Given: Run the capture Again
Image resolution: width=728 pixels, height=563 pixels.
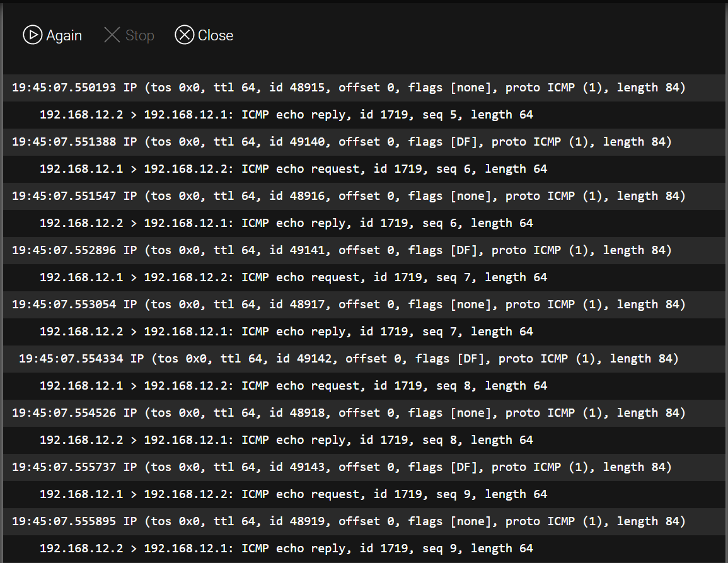Looking at the screenshot, I should (x=52, y=35).
